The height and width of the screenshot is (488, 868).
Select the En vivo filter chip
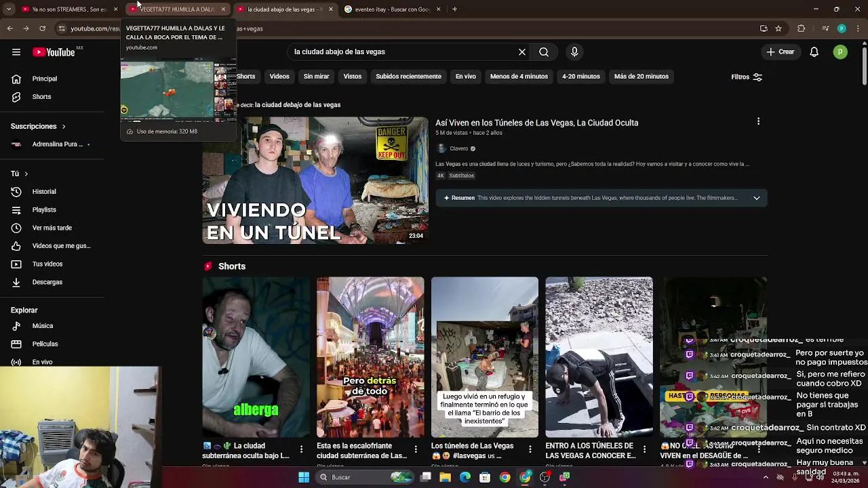tap(465, 77)
